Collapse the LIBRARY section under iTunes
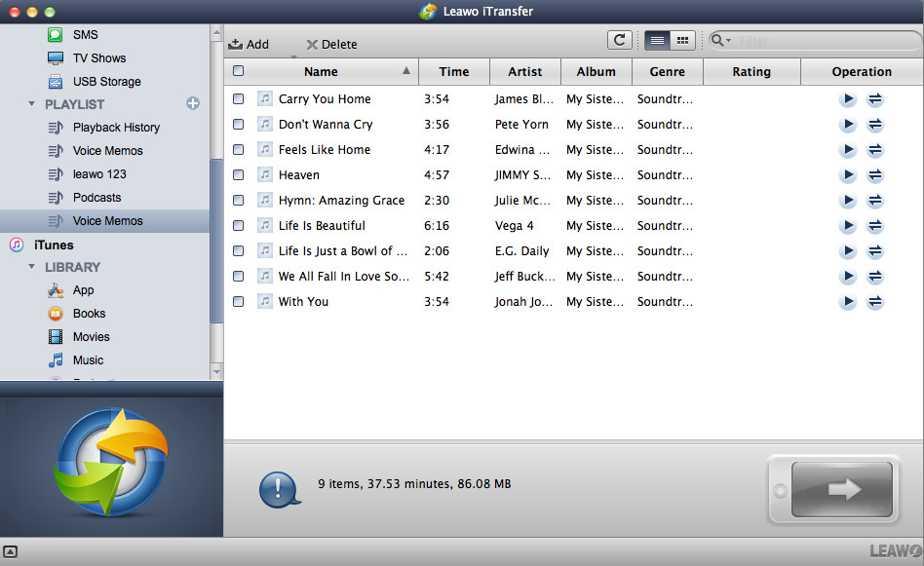This screenshot has width=924, height=566. 32,267
